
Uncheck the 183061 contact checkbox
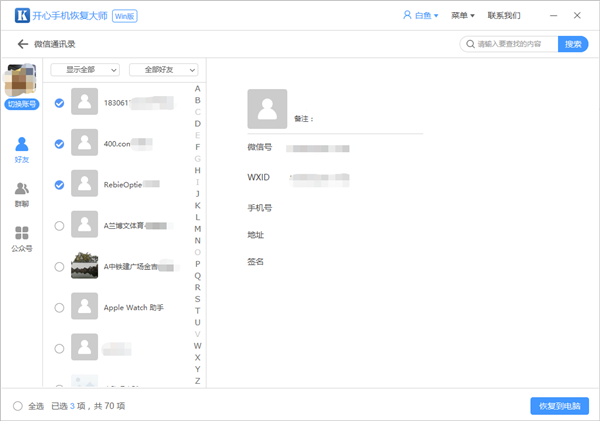coord(59,103)
